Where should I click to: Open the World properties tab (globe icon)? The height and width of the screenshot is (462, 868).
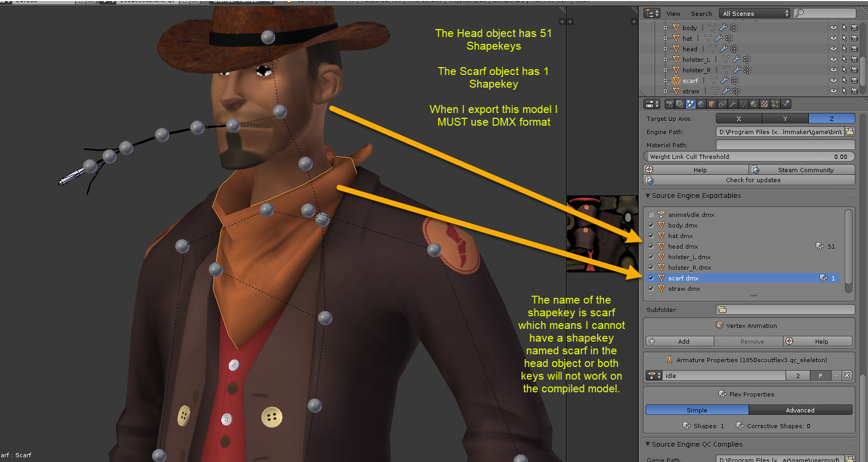click(x=701, y=104)
